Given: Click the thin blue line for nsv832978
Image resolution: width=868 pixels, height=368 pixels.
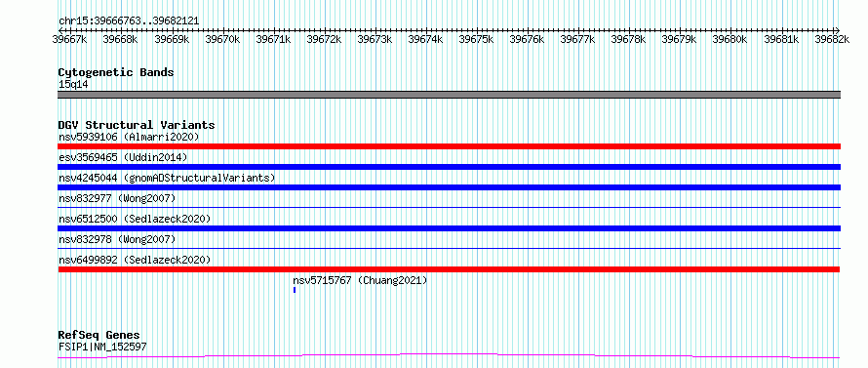Looking at the screenshot, I should [x=449, y=248].
